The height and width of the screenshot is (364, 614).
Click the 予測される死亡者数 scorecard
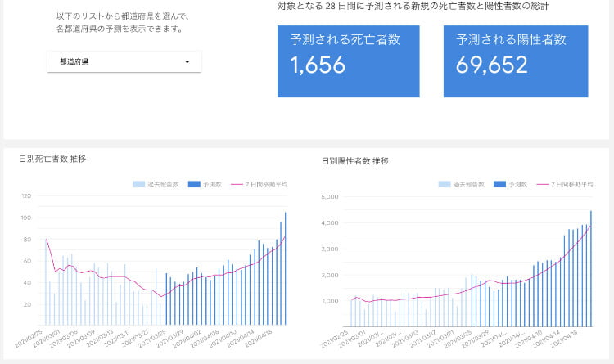348,61
